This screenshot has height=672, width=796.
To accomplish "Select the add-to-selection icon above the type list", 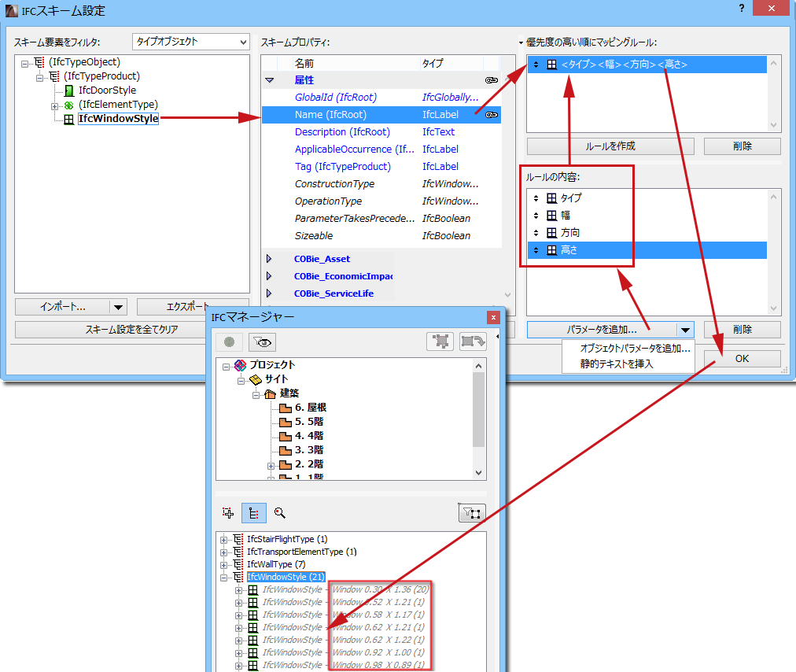I will (227, 513).
